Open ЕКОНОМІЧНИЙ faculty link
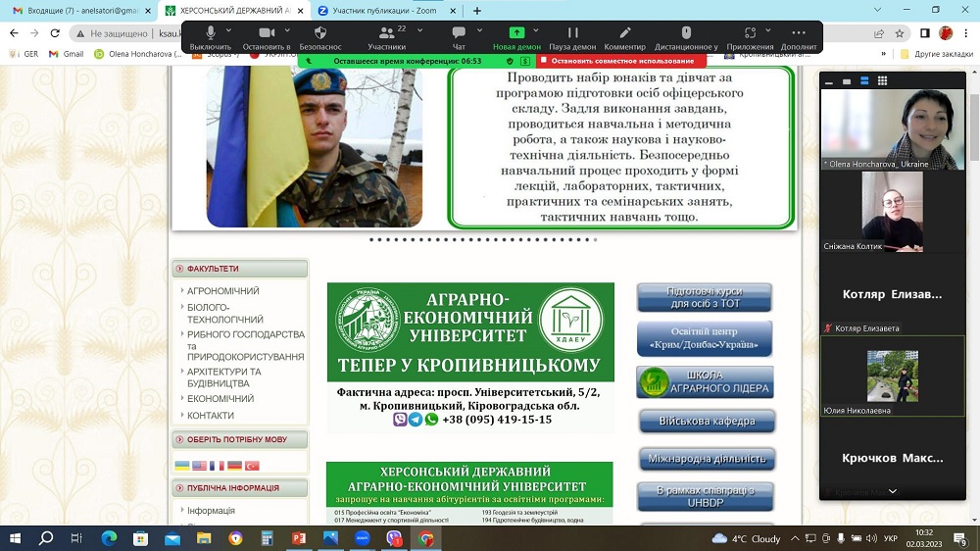Viewport: 980px width, 551px height. (x=220, y=398)
